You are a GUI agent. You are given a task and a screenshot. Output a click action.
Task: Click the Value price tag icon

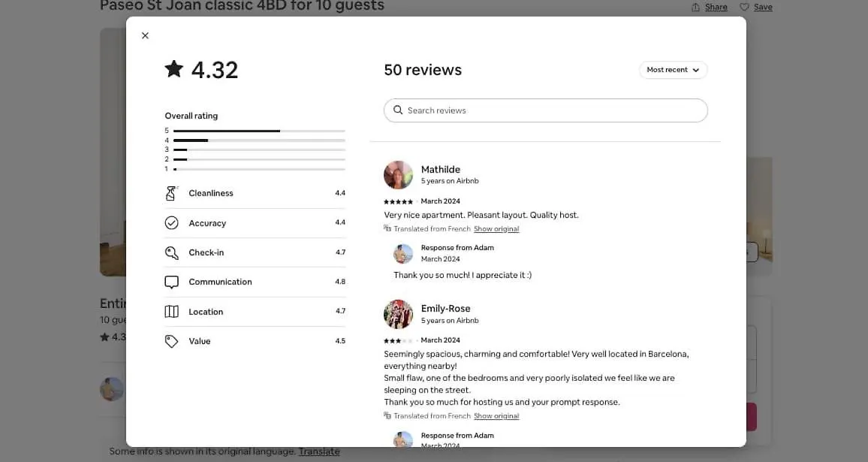pyautogui.click(x=172, y=341)
